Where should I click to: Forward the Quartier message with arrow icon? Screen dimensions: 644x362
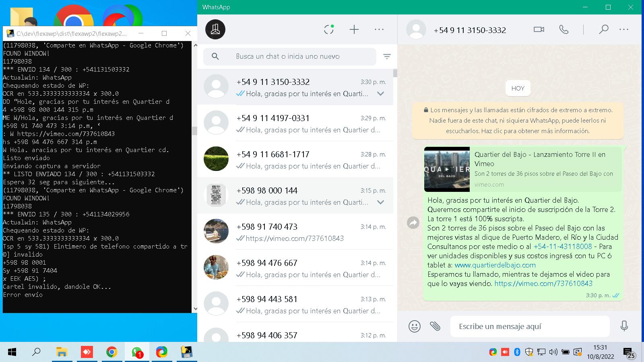[x=413, y=222]
